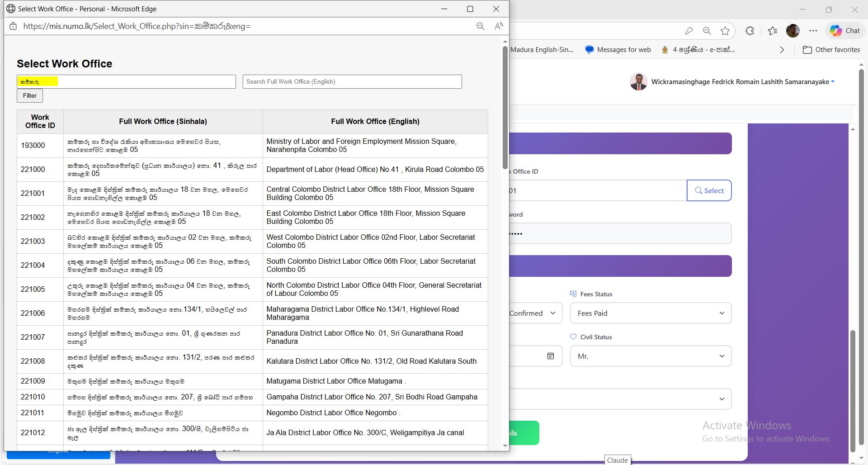Screen dimensions: 868x465
Task: Add page to favorites star icon
Action: tap(725, 31)
